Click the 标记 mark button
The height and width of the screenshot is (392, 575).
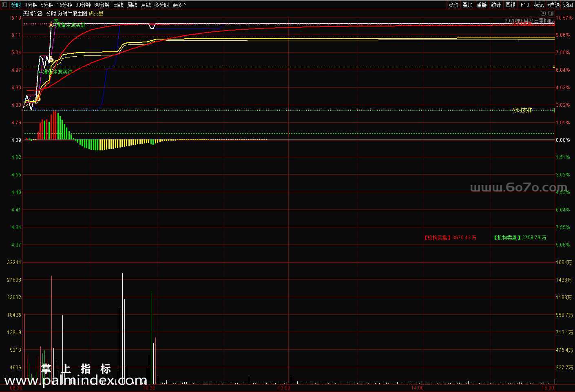click(x=539, y=5)
